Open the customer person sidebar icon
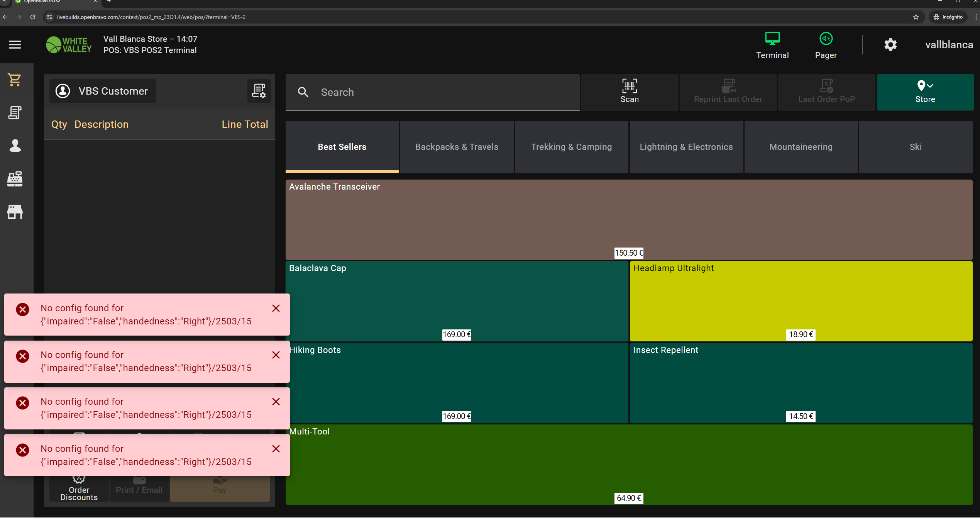Screen dimensions: 980x531 tap(15, 146)
